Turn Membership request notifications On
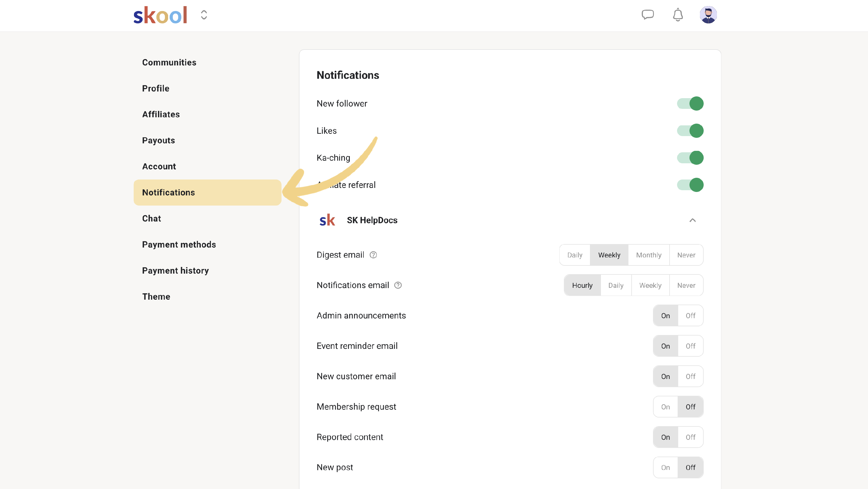Image resolution: width=868 pixels, height=489 pixels. tap(665, 407)
